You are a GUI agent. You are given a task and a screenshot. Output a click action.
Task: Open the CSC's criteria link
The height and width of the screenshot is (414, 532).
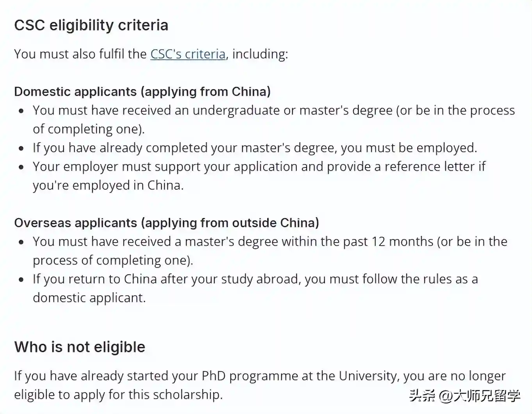click(x=188, y=54)
